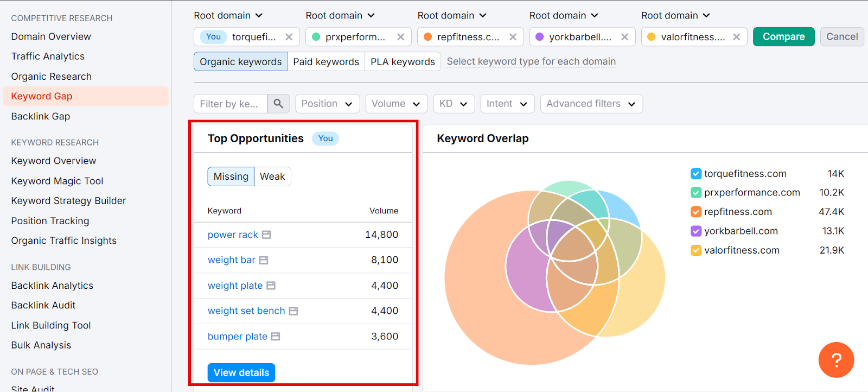The width and height of the screenshot is (868, 392).
Task: Click the Filter by keyword input field
Action: click(231, 104)
